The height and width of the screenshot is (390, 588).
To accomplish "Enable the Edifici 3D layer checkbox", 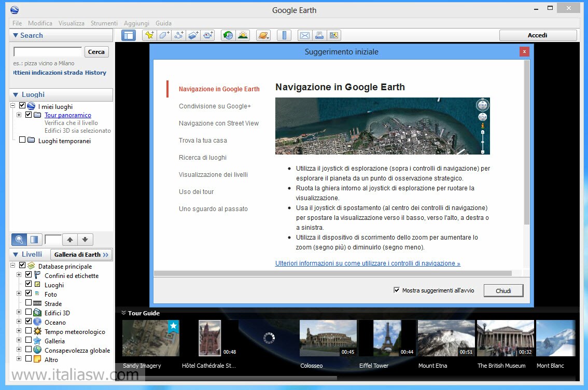I will pyautogui.click(x=29, y=312).
